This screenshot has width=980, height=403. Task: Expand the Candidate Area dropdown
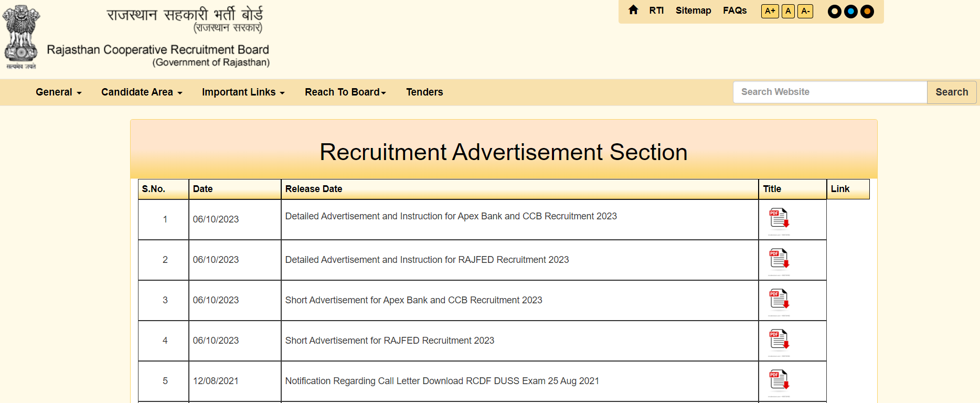pyautogui.click(x=142, y=92)
